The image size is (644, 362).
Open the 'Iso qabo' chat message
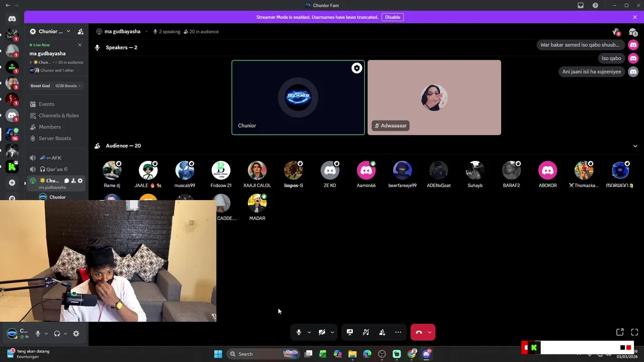(x=611, y=58)
